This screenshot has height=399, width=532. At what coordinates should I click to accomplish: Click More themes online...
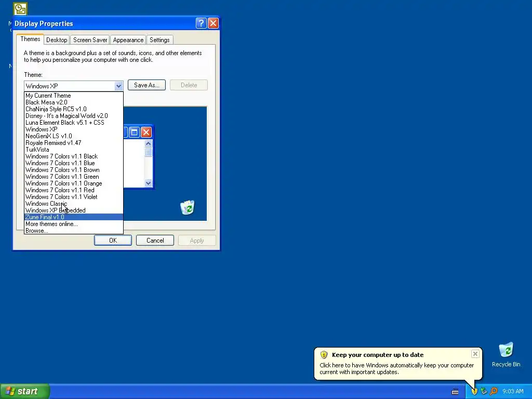pyautogui.click(x=74, y=224)
